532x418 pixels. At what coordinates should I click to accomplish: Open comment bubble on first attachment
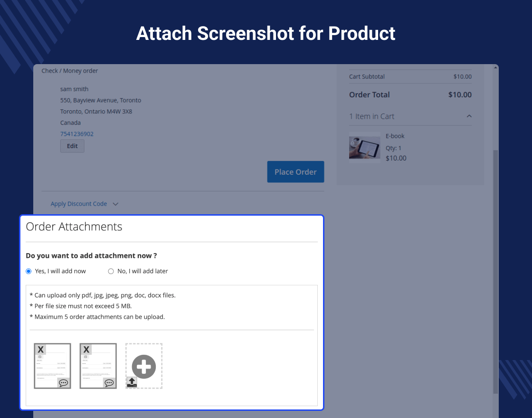[64, 383]
